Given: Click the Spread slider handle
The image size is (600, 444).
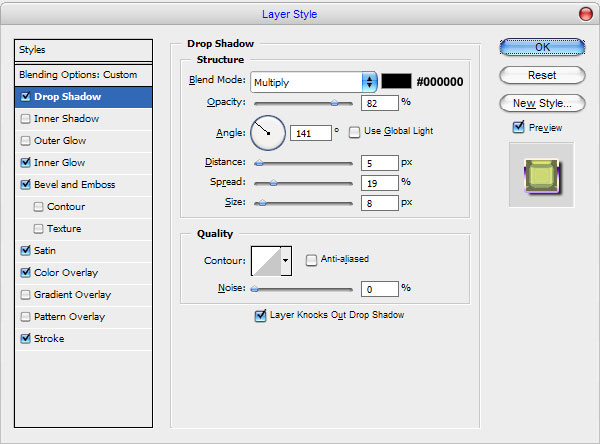Looking at the screenshot, I should (x=273, y=183).
